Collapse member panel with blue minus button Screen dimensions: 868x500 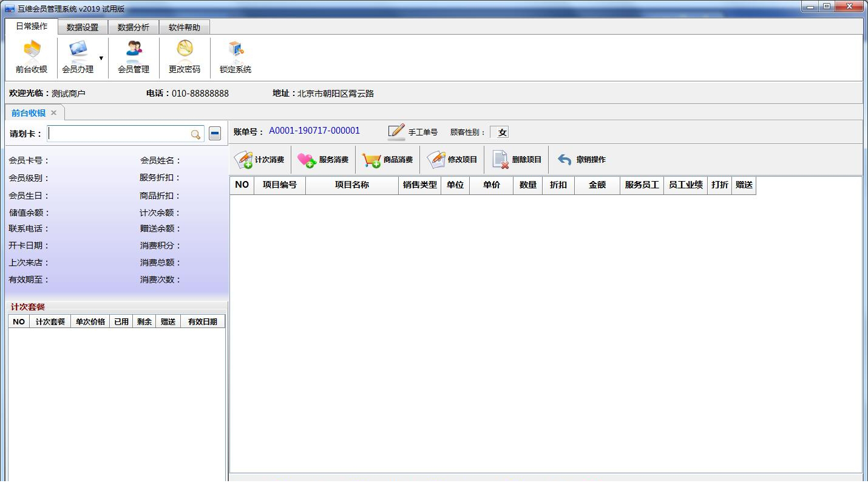pyautogui.click(x=215, y=134)
